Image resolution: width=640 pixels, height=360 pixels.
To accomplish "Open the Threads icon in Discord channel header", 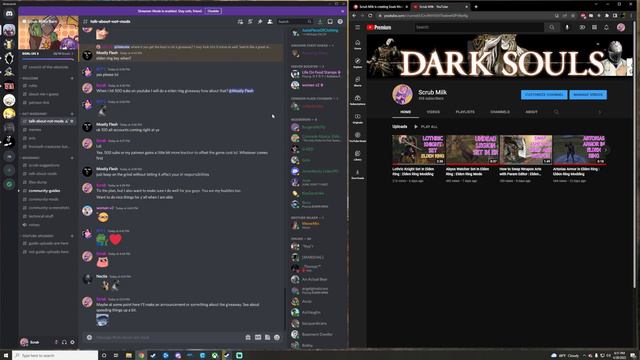I will tap(240, 22).
